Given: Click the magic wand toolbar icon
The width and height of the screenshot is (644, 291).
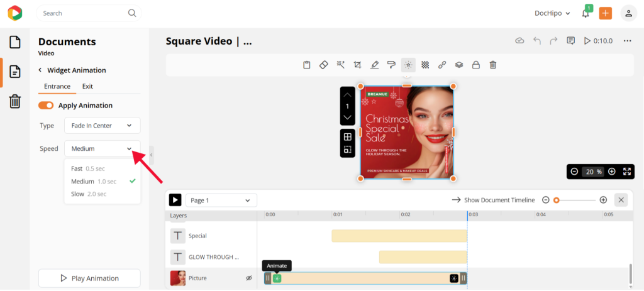Looking at the screenshot, I should [x=340, y=65].
